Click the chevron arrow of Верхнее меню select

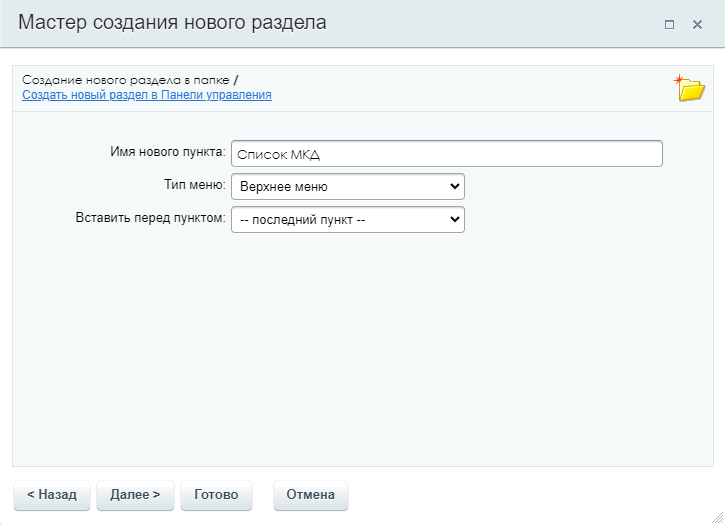click(x=454, y=186)
